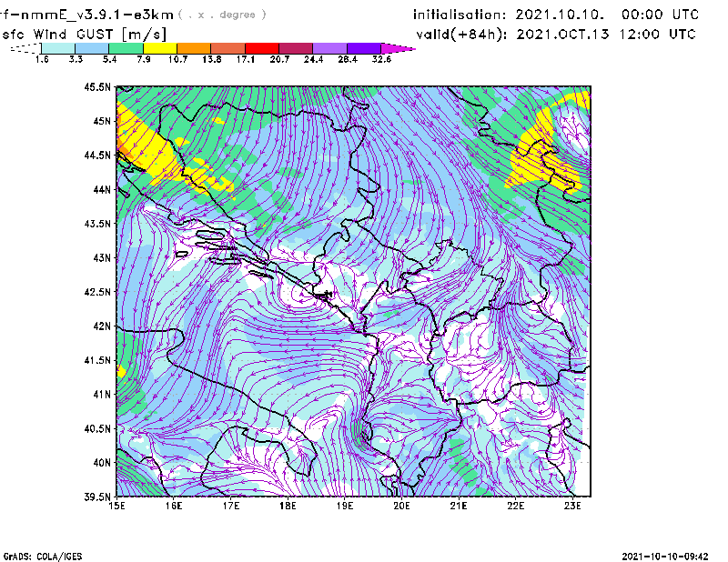Viewport: 728px width, 562px height.
Task: Click legend value 20.7
Action: coord(279,59)
